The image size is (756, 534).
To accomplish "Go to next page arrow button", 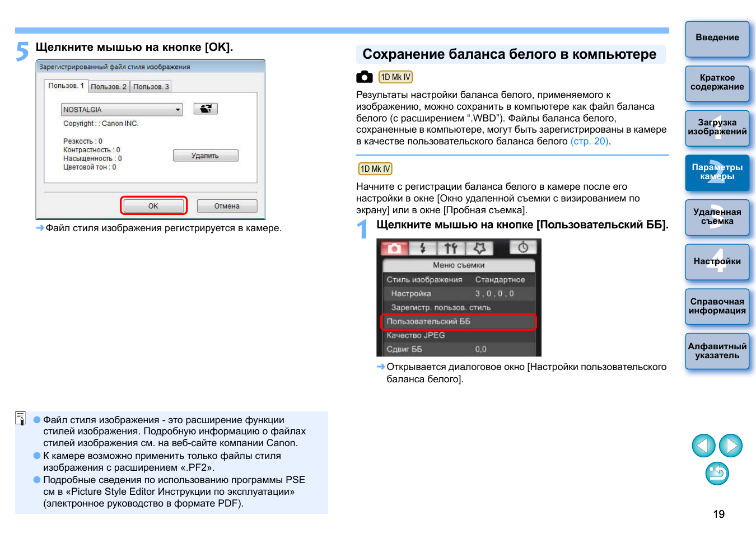I will coord(731,446).
